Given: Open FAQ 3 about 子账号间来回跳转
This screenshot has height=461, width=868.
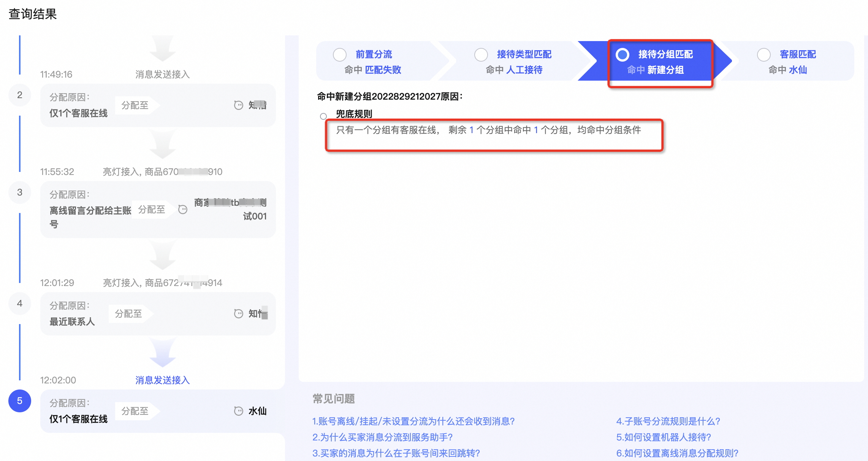Looking at the screenshot, I should [396, 453].
